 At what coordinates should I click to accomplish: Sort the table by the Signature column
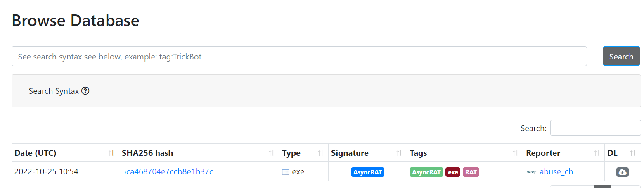pos(399,153)
